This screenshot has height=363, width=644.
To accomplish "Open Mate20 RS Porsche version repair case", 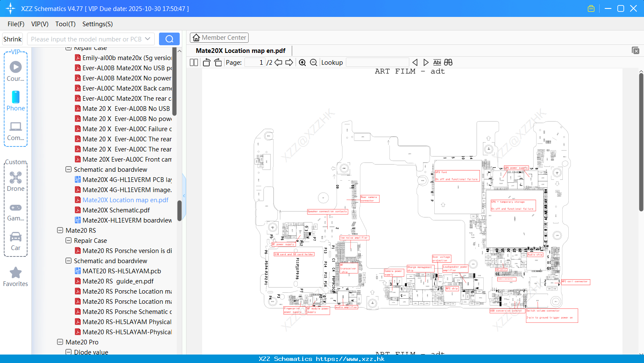I will click(123, 250).
